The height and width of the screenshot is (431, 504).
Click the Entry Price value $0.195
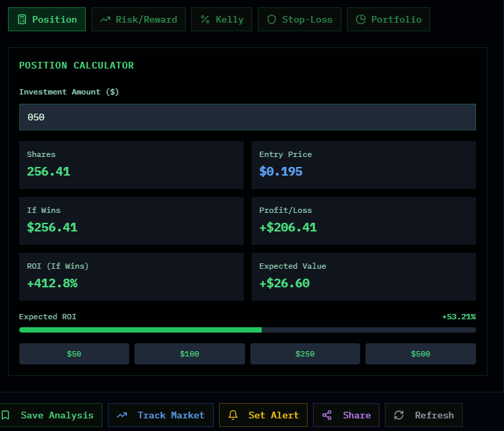pyautogui.click(x=280, y=172)
